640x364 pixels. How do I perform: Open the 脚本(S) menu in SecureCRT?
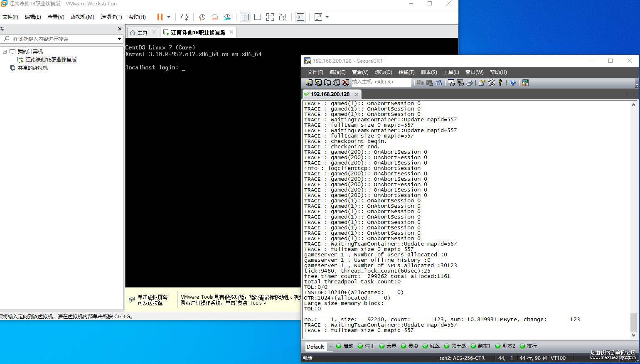click(429, 72)
